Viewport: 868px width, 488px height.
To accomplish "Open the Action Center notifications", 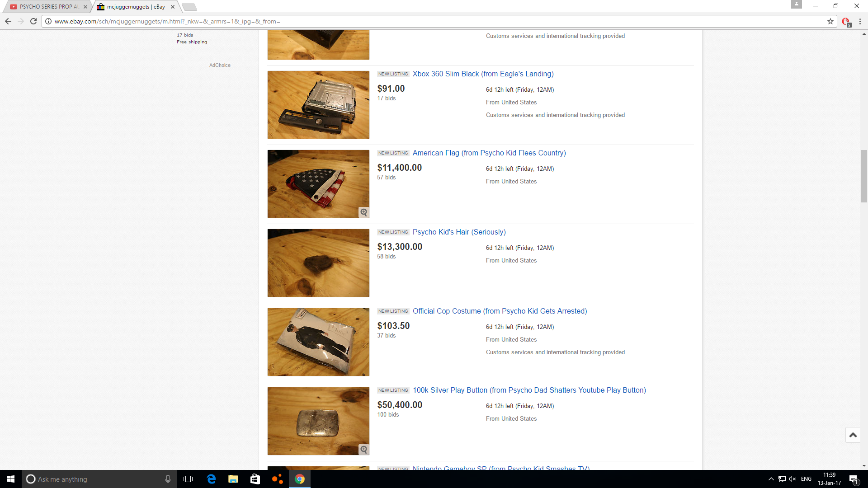I will tap(854, 479).
